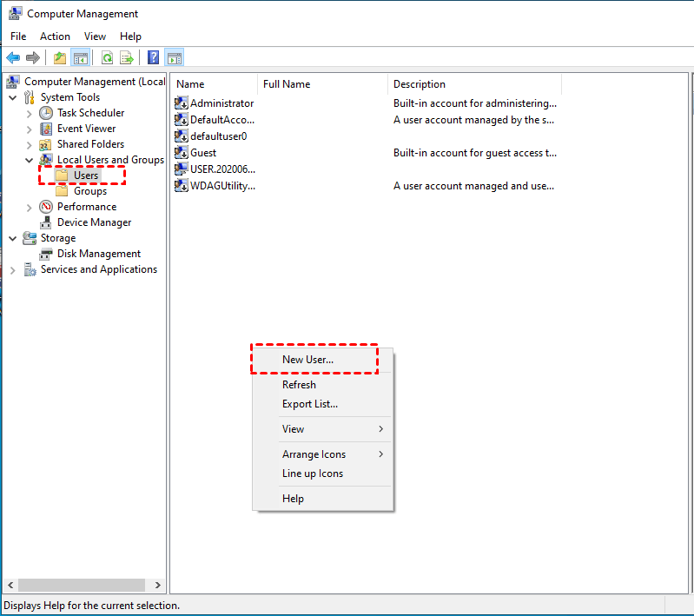Image resolution: width=694 pixels, height=616 pixels.
Task: Open the Action menu in menu bar
Action: (x=55, y=36)
